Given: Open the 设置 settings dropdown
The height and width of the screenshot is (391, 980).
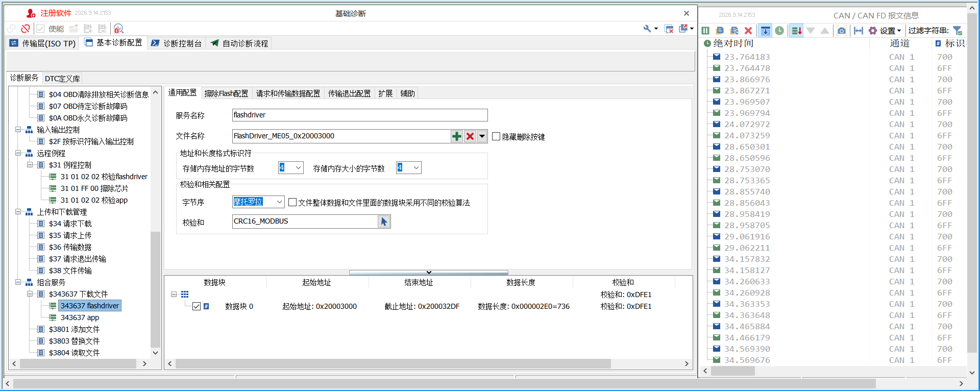Looking at the screenshot, I should [885, 31].
